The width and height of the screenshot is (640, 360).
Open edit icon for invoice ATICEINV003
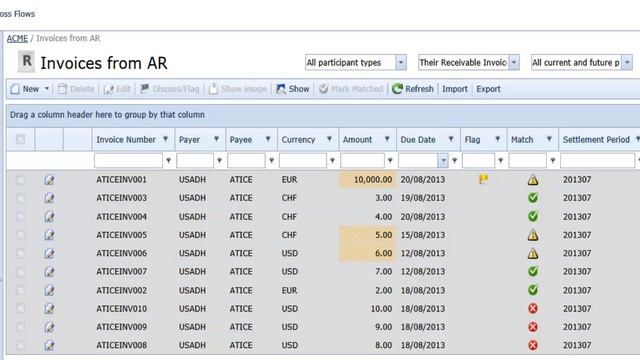(x=49, y=198)
